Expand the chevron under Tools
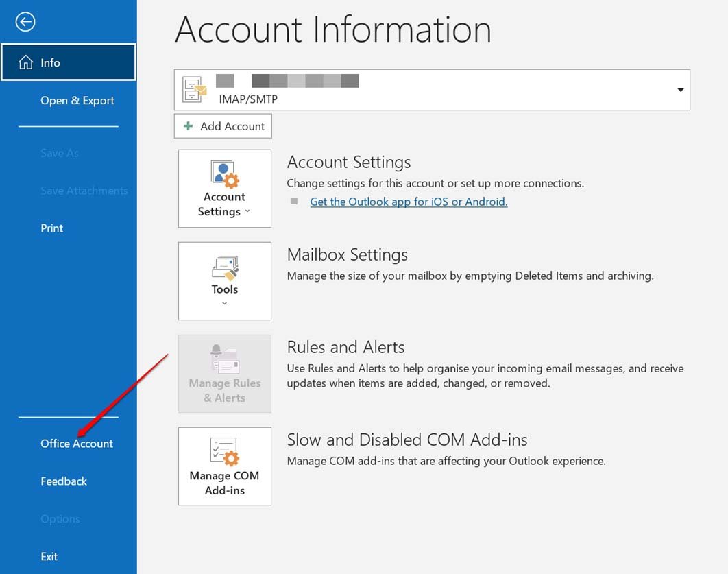The width and height of the screenshot is (728, 574). tap(225, 303)
